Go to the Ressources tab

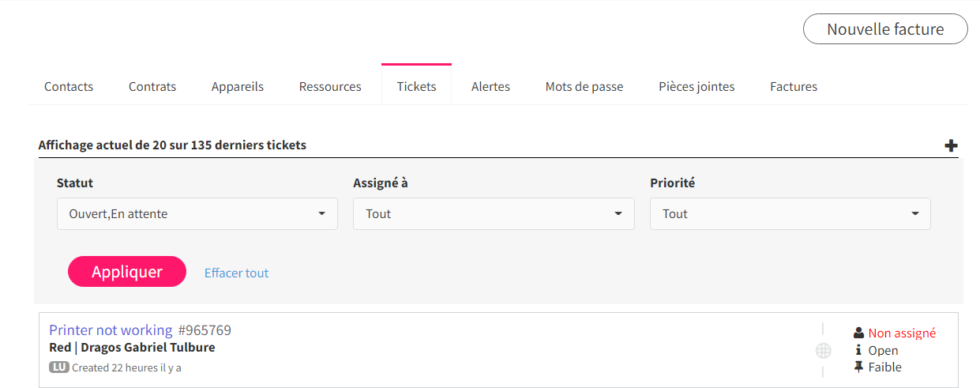pyautogui.click(x=330, y=86)
